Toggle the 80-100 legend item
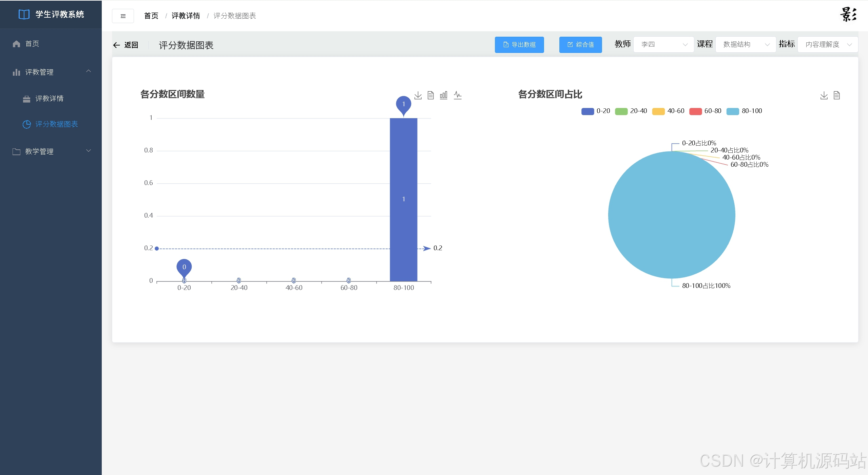Image resolution: width=868 pixels, height=475 pixels. (744, 111)
